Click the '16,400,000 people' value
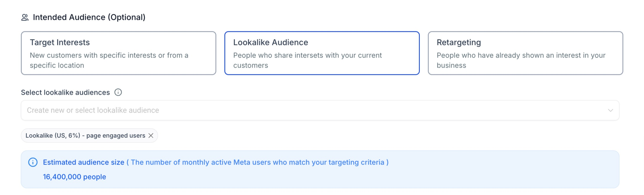This screenshot has height=195, width=644. point(74,177)
